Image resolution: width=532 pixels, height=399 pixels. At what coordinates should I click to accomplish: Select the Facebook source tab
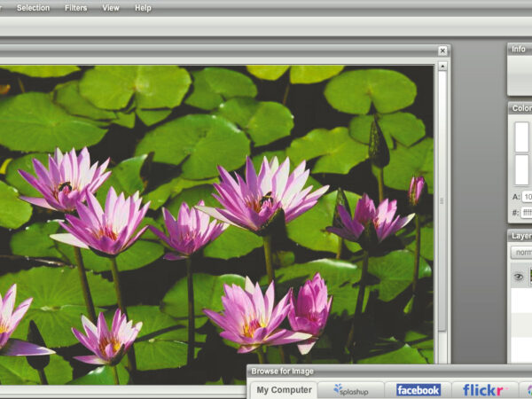tap(418, 390)
